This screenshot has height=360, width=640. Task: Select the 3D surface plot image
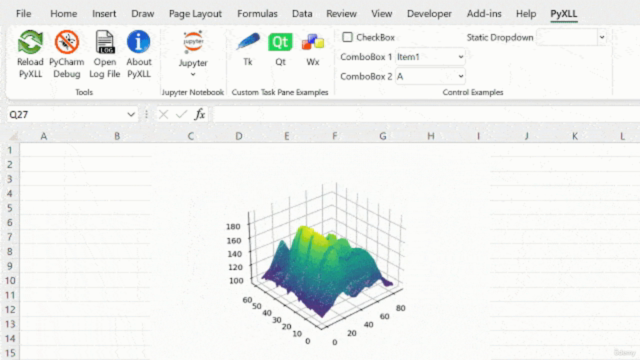pos(320,250)
